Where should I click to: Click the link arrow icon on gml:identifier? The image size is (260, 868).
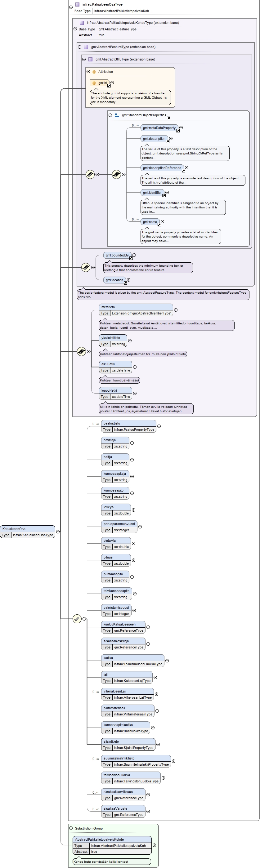pyautogui.click(x=164, y=195)
